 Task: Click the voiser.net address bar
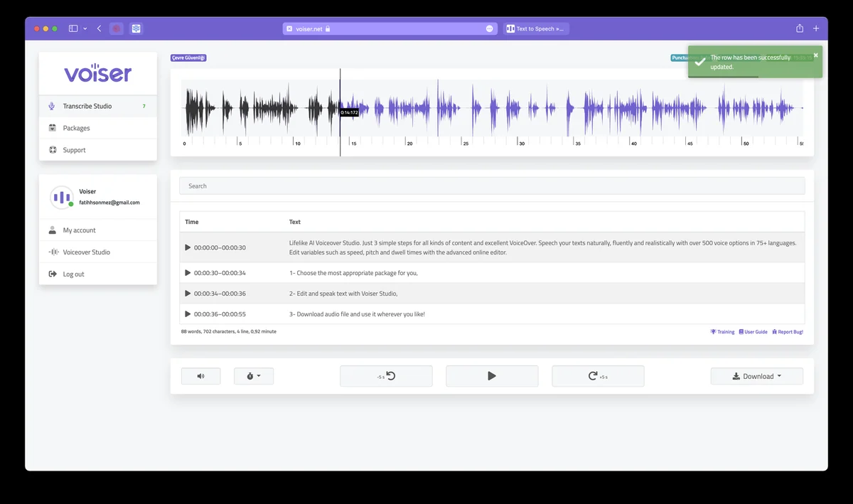tap(390, 28)
